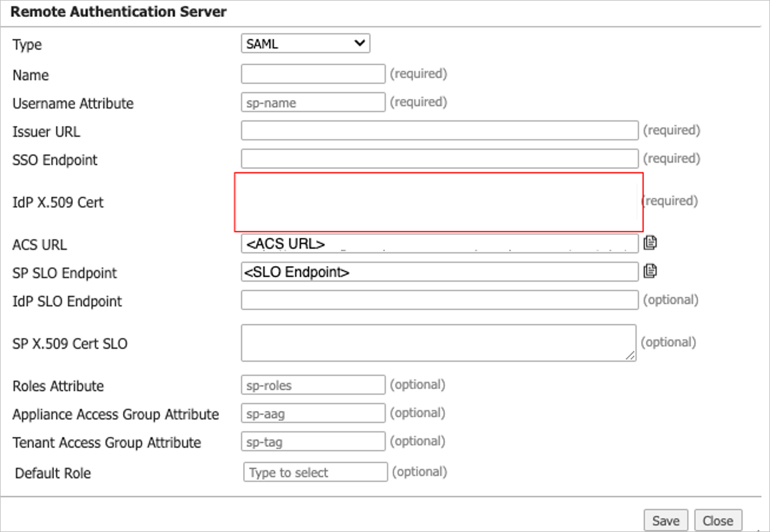Image resolution: width=770 pixels, height=532 pixels.
Task: Click the Issuer URL label
Action: [46, 131]
